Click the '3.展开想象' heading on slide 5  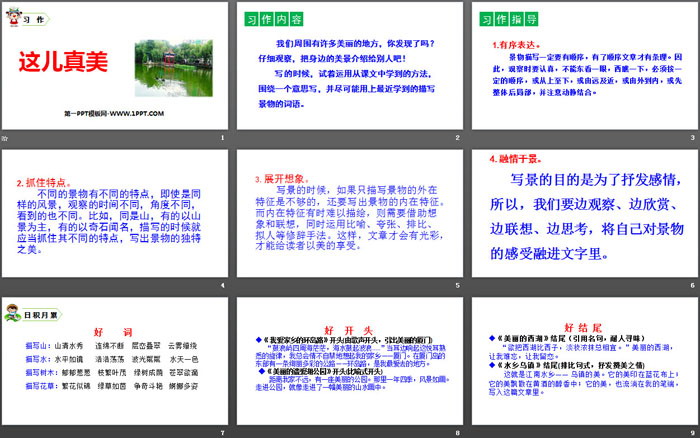coord(282,179)
